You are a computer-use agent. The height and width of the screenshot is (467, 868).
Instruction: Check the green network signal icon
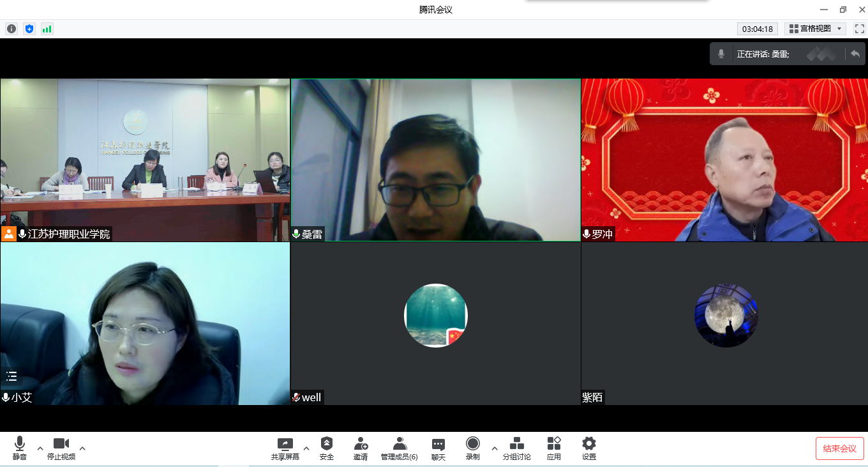[47, 29]
